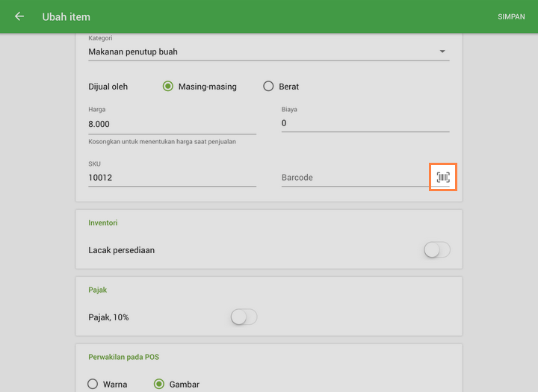Click SIMPAN to save the item
The width and height of the screenshot is (538, 392).
pos(511,16)
